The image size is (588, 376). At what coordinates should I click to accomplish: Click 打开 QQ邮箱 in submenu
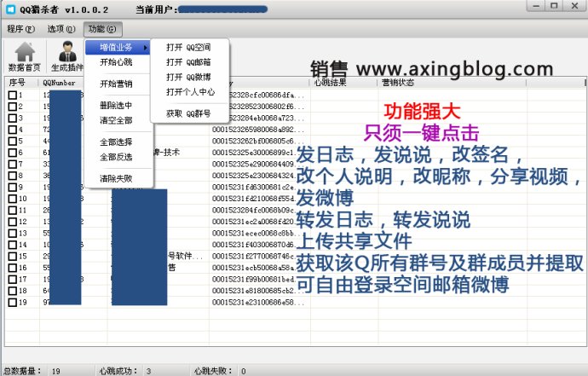pyautogui.click(x=188, y=62)
